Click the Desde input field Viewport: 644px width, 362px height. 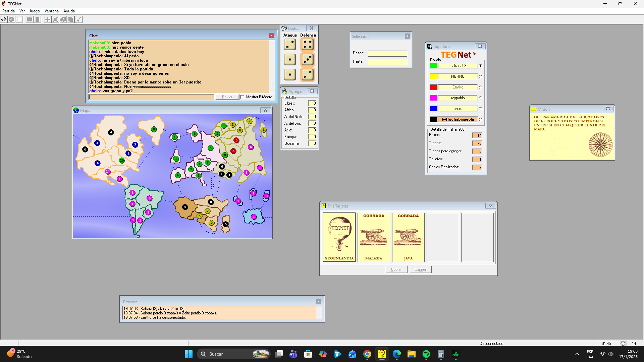click(x=387, y=54)
